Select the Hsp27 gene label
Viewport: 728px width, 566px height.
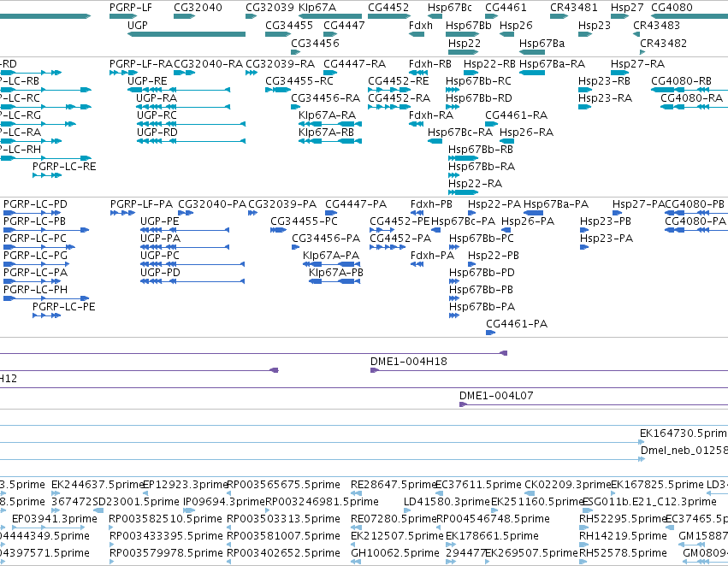[627, 8]
